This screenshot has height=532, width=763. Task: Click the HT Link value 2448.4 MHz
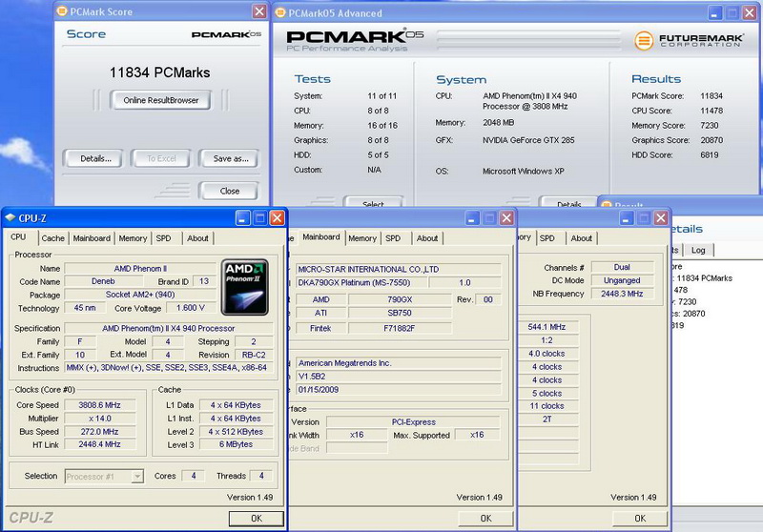(x=100, y=444)
